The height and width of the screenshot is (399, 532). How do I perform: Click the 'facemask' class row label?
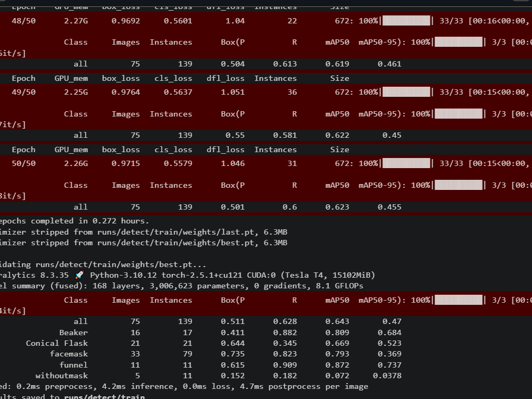tap(69, 354)
